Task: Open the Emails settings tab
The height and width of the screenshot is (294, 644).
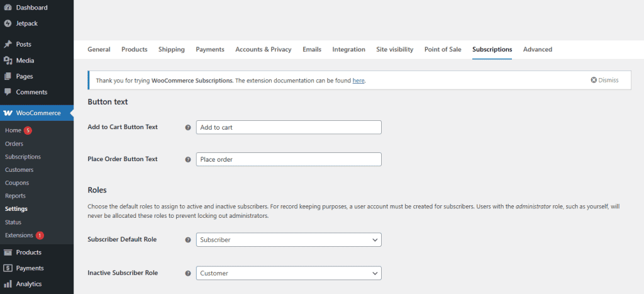Action: pos(312,49)
